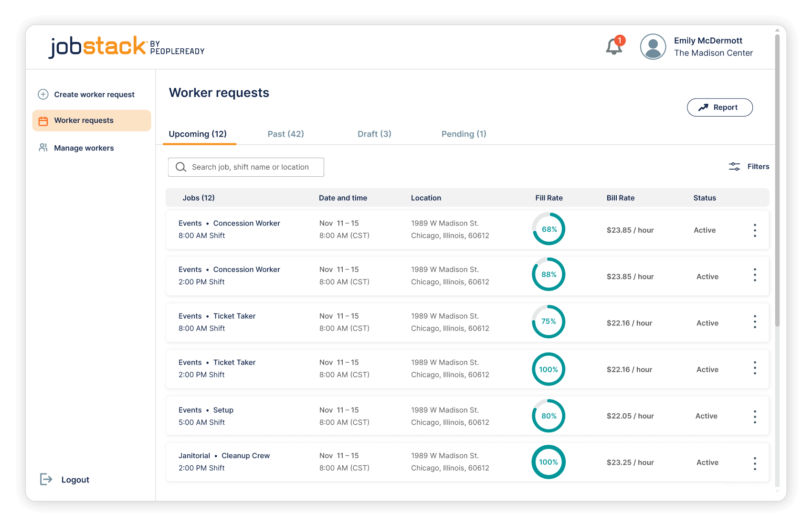
Task: Click the 100% ring in Cleanup Crew row
Action: 548,462
